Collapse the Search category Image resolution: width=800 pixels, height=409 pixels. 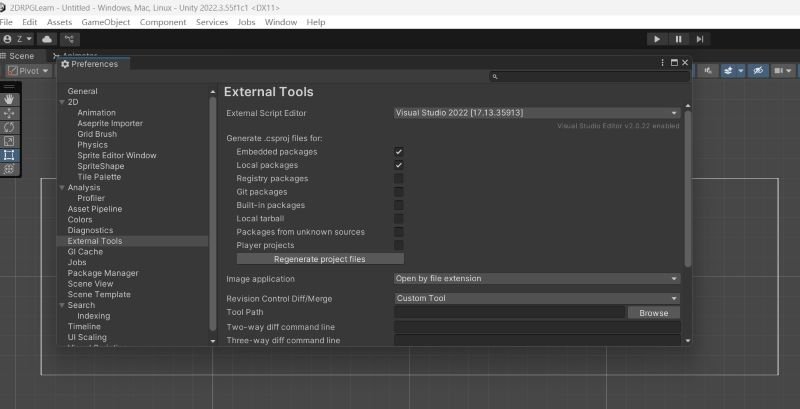[62, 305]
